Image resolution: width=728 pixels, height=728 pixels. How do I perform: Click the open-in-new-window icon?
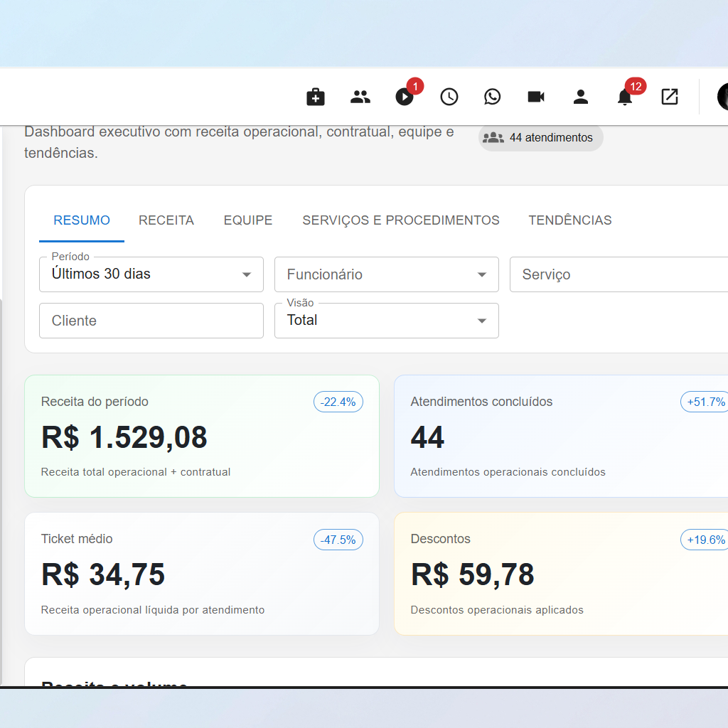click(x=670, y=97)
